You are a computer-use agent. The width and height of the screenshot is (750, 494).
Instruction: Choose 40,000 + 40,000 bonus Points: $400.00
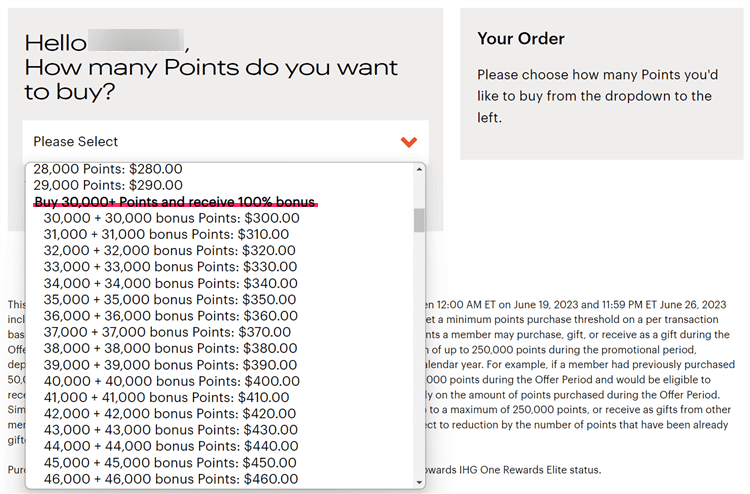click(x=171, y=381)
